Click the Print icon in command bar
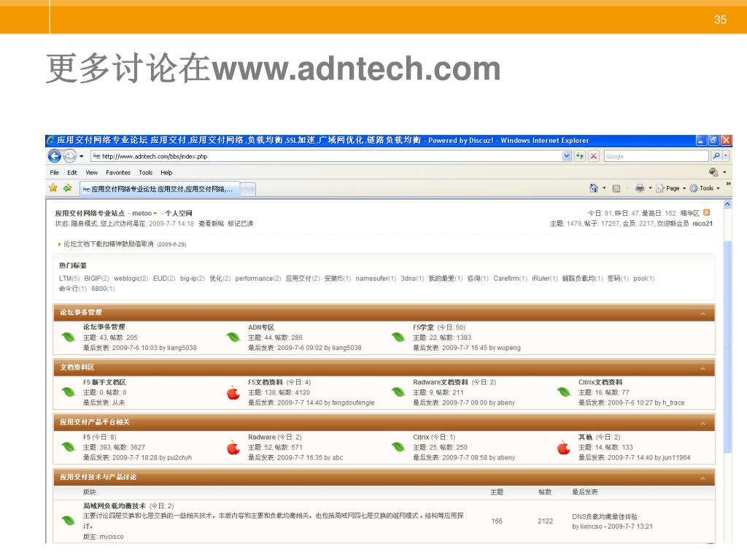Screen dimensions: 747x560 coord(640,188)
